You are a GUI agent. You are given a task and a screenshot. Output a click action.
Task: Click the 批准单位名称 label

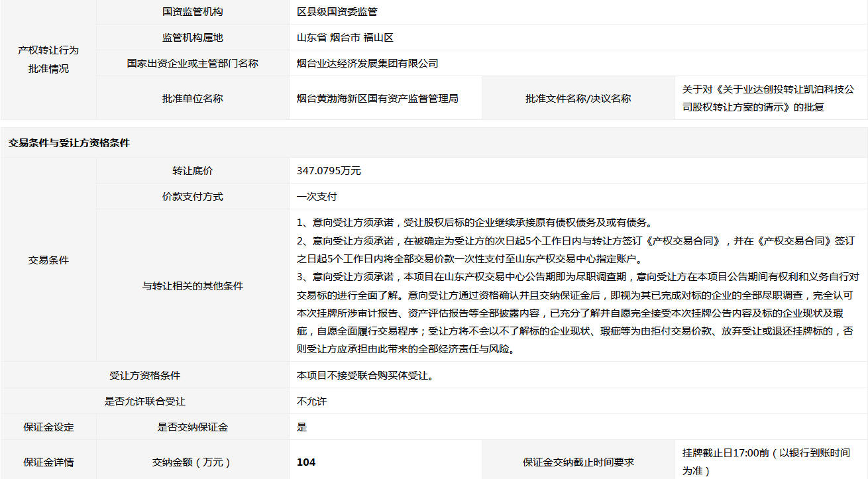pyautogui.click(x=192, y=98)
